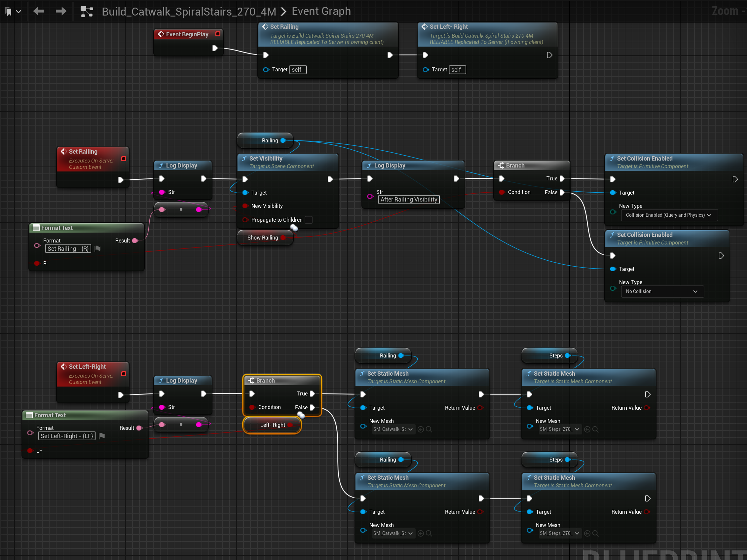Click Build_Catwalk_SpiralStairs_270_4M breadcrumb
The height and width of the screenshot is (560, 747).
tap(189, 12)
